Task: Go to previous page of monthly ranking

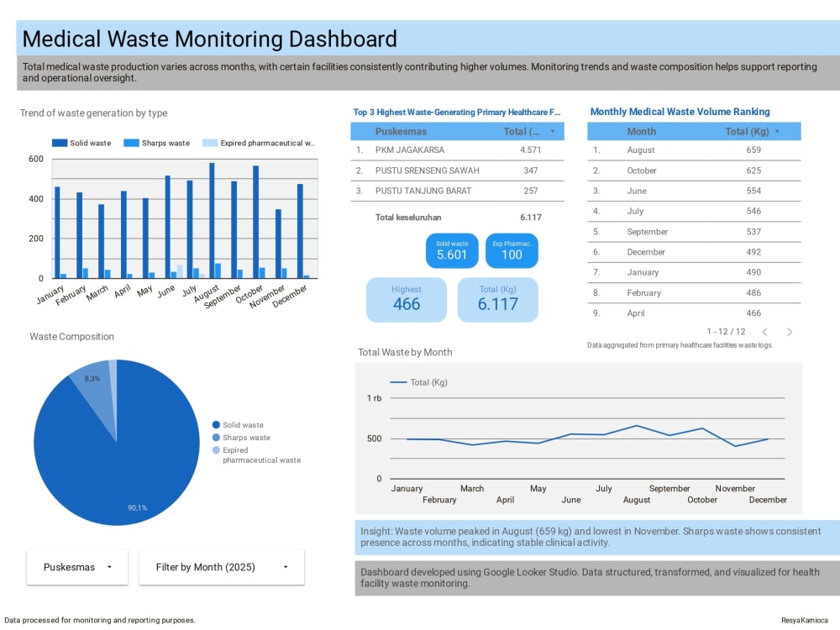Action: (765, 332)
